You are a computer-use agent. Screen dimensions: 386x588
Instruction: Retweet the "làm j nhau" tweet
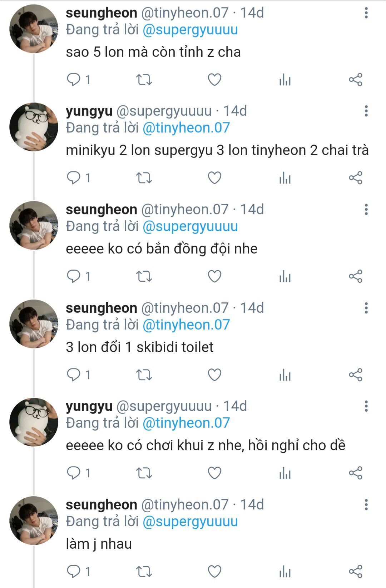pyautogui.click(x=144, y=571)
